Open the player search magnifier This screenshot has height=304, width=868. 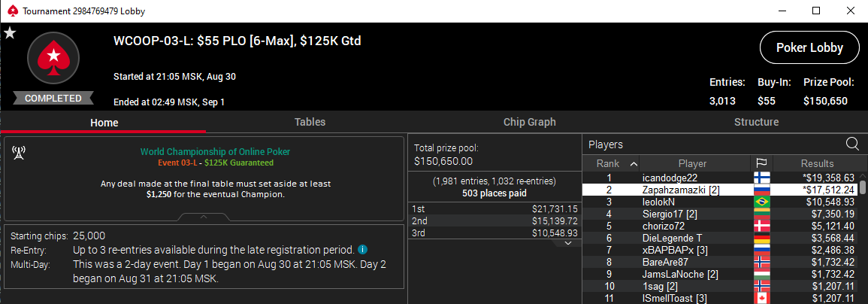point(852,144)
